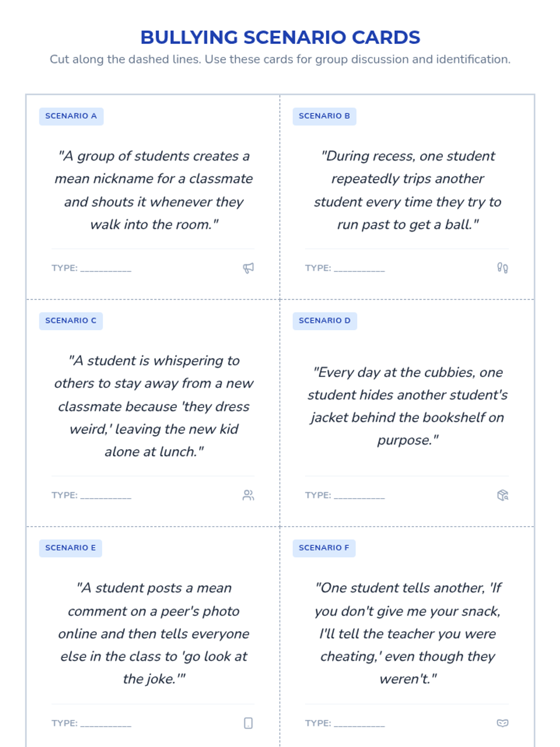
Task: Click the people icon on Scenario C
Action: [248, 495]
